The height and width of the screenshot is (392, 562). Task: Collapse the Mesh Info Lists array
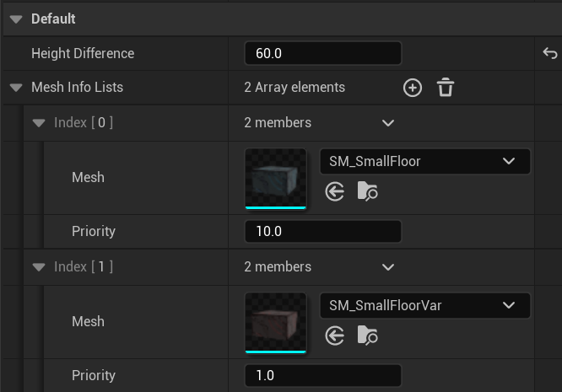point(16,88)
